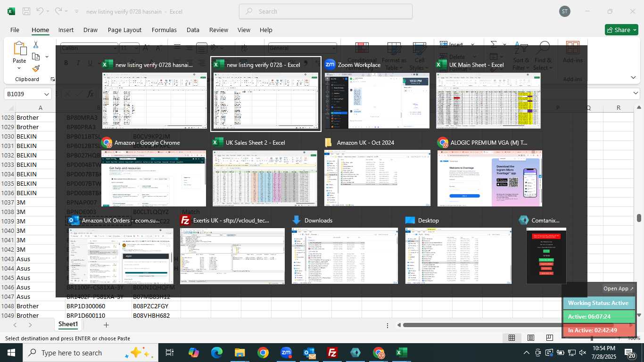Click the ST account avatar
The width and height of the screenshot is (644, 362).
[x=565, y=11]
